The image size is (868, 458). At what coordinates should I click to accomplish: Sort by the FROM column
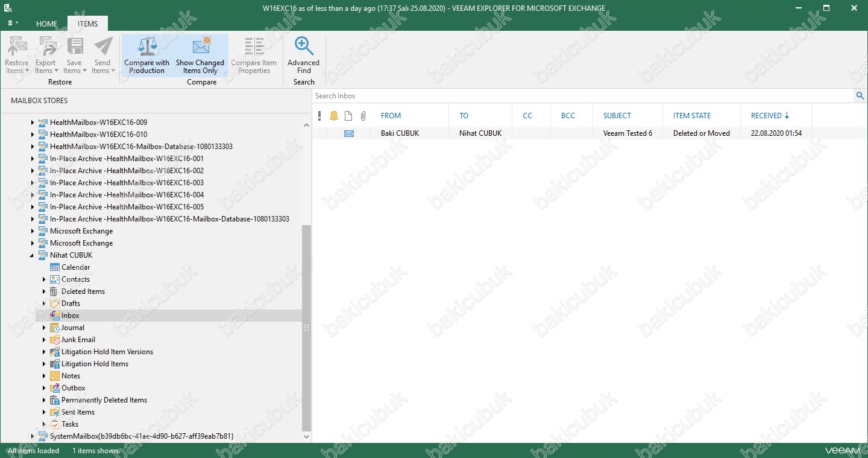tap(391, 116)
